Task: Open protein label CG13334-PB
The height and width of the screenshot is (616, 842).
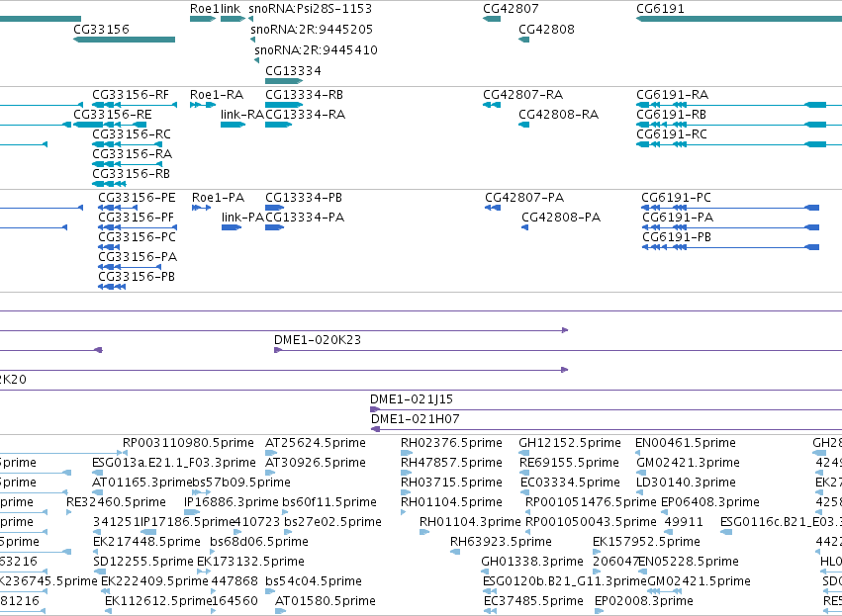Action: (x=304, y=198)
